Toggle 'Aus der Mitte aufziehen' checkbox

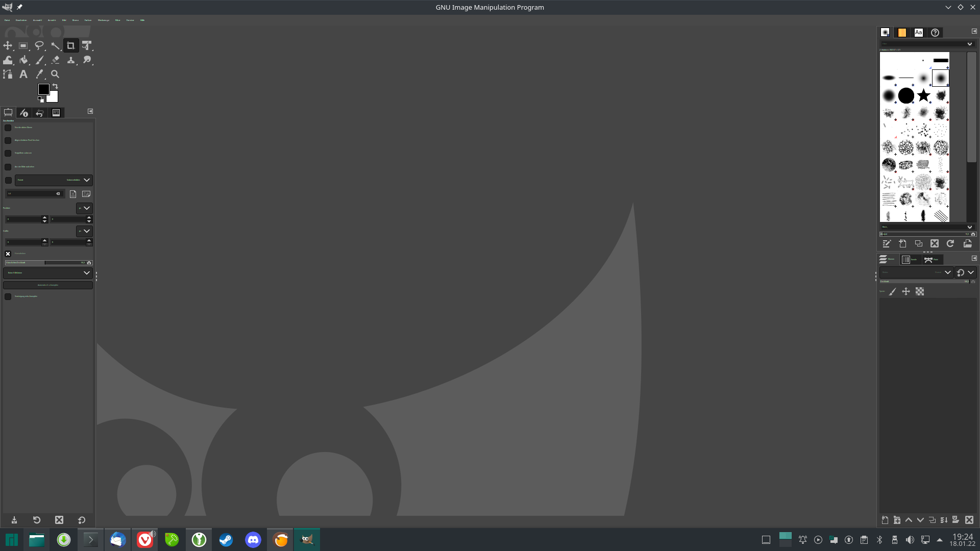click(x=8, y=167)
